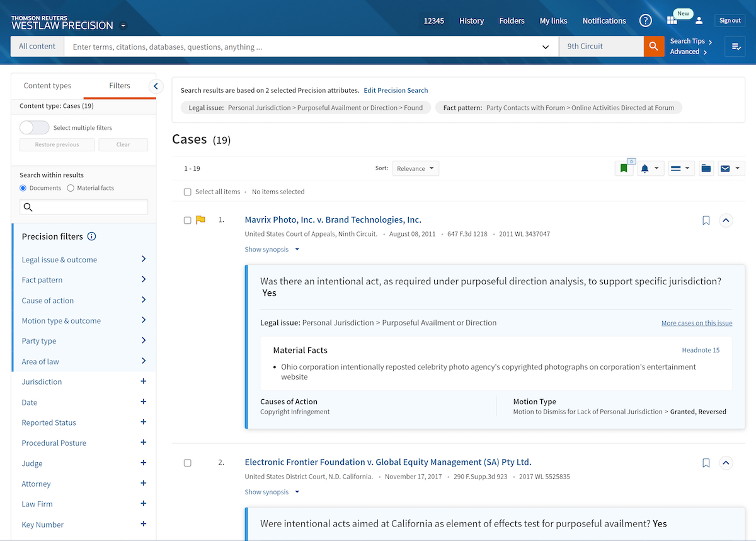Click Edit Precision Search link
Image resolution: width=756 pixels, height=541 pixels.
click(396, 90)
